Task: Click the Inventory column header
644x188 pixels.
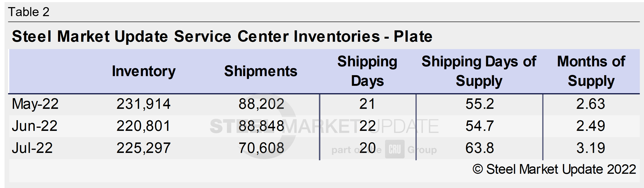Action: (x=143, y=71)
